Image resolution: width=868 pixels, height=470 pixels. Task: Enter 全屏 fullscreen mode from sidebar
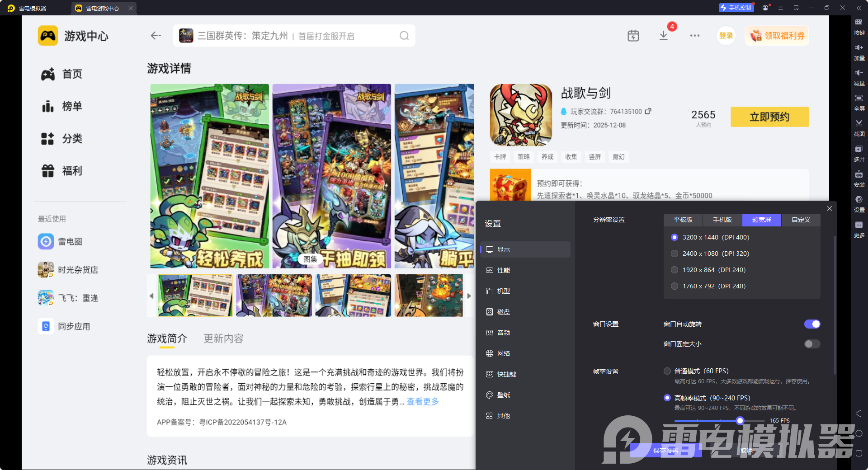coord(859,102)
